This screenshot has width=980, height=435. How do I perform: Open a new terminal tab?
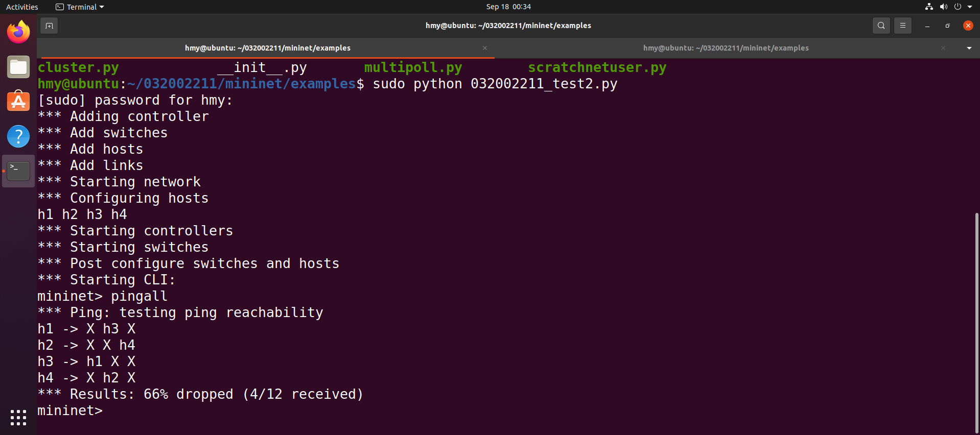(x=49, y=26)
